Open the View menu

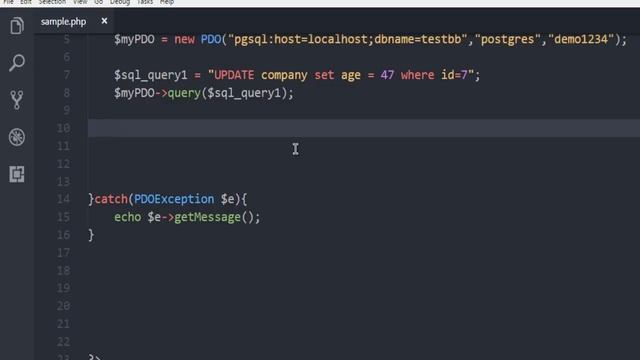[x=80, y=2]
